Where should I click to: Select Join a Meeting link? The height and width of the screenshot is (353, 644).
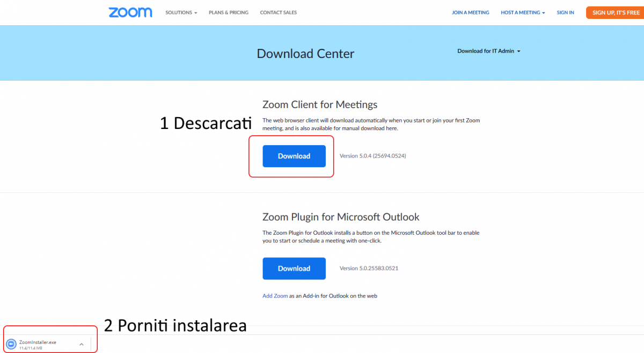coord(470,12)
